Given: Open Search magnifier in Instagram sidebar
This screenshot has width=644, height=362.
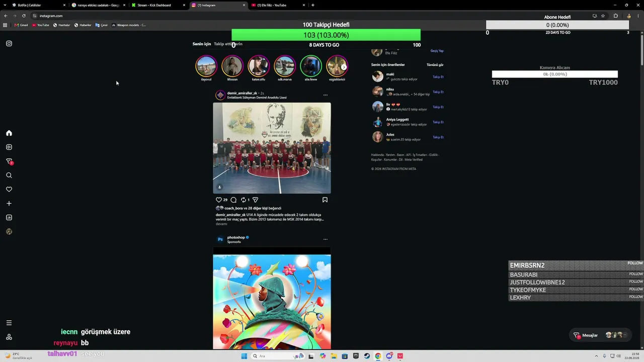Looking at the screenshot, I should click(9, 175).
